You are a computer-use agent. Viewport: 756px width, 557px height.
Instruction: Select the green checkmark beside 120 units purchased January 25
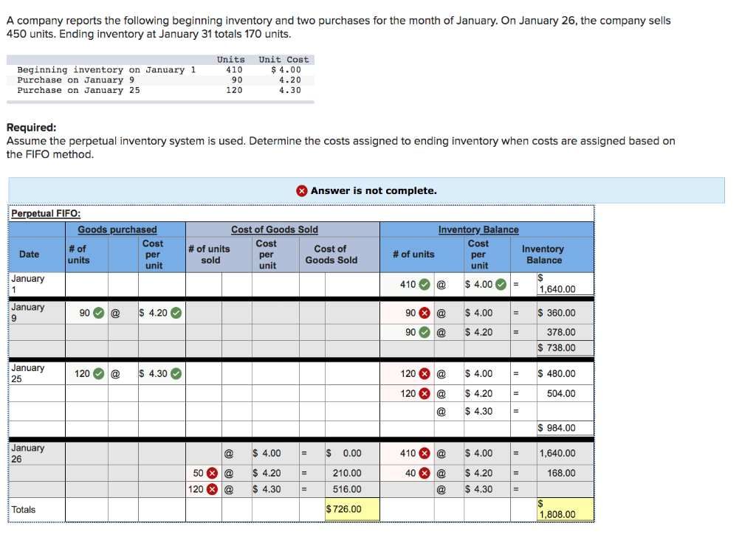pyautogui.click(x=98, y=373)
